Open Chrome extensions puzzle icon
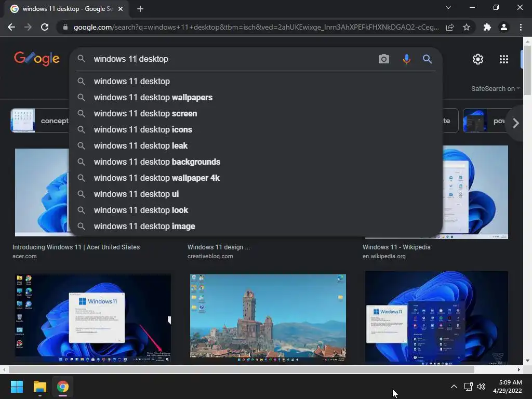The height and width of the screenshot is (399, 532). [487, 27]
